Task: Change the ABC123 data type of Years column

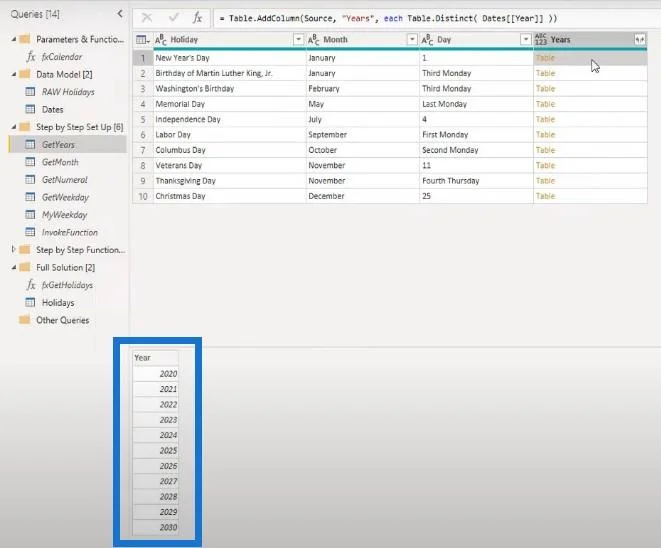Action: click(x=540, y=40)
